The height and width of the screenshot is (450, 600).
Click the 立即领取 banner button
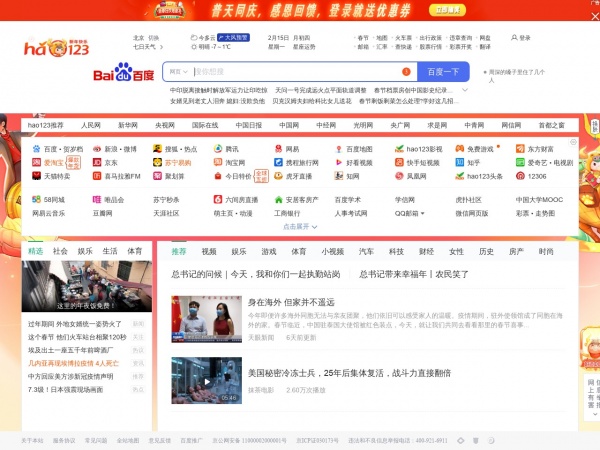[447, 10]
